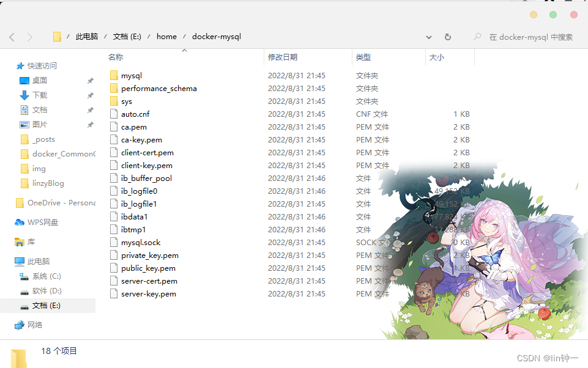Unpin 下载 from Quick Access
The height and width of the screenshot is (368, 588).
90,95
